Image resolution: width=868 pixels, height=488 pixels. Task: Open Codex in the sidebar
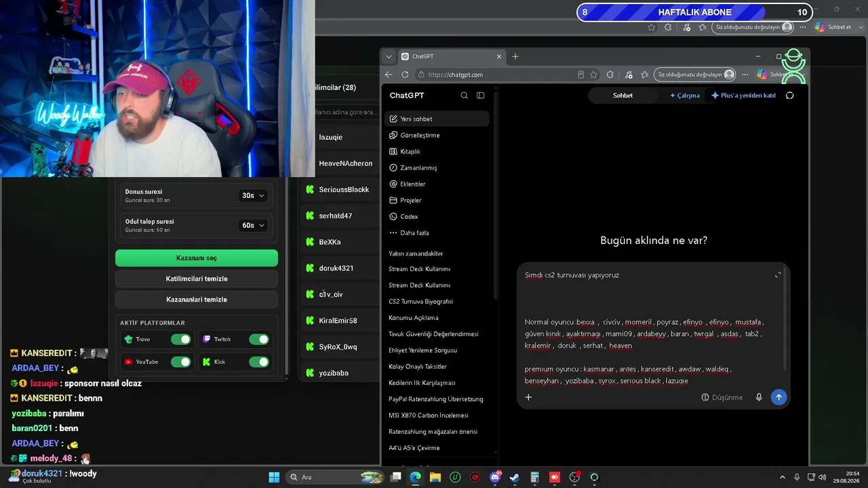(x=437, y=216)
